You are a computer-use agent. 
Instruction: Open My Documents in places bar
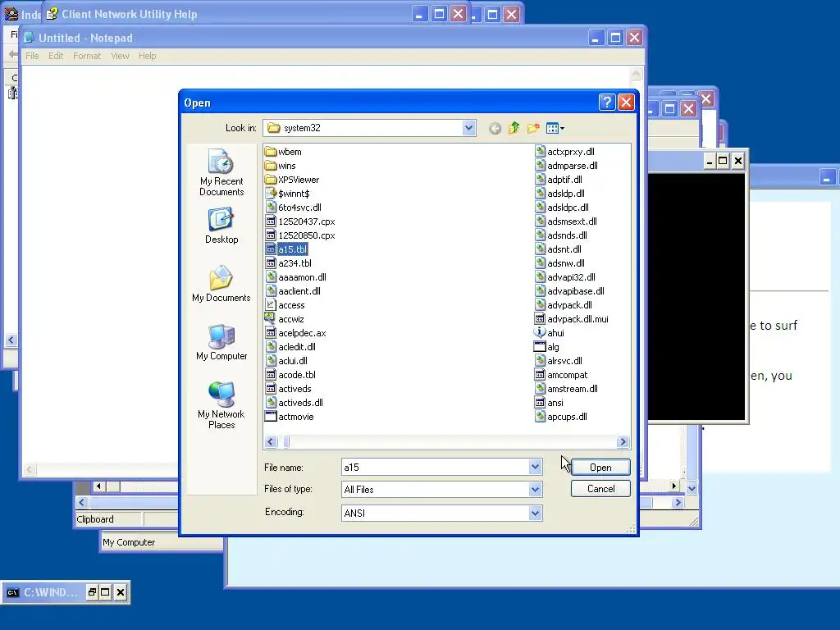point(221,284)
